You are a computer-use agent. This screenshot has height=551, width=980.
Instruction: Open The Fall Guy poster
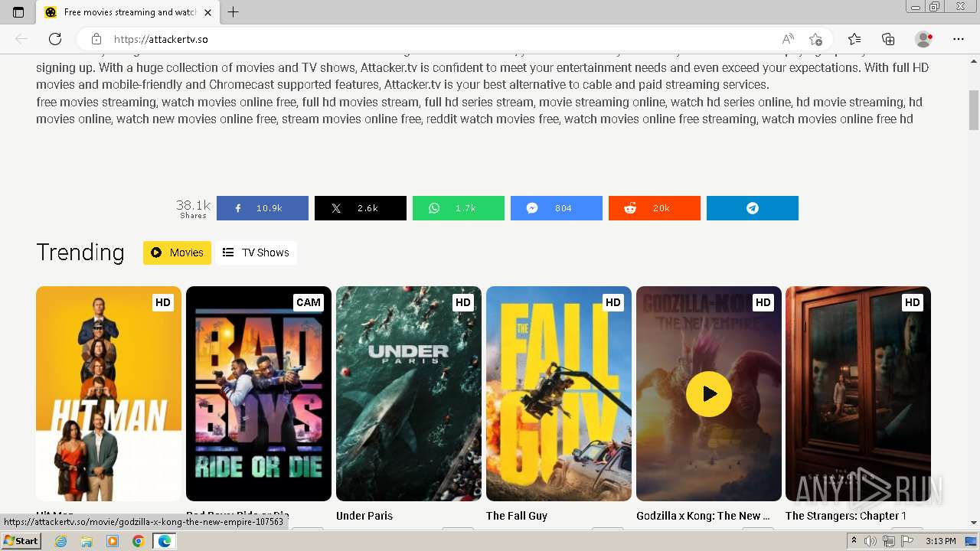(x=559, y=393)
